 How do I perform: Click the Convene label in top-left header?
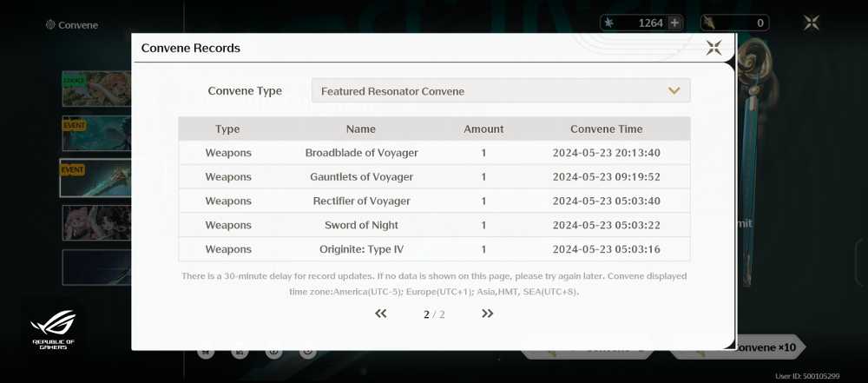[78, 25]
